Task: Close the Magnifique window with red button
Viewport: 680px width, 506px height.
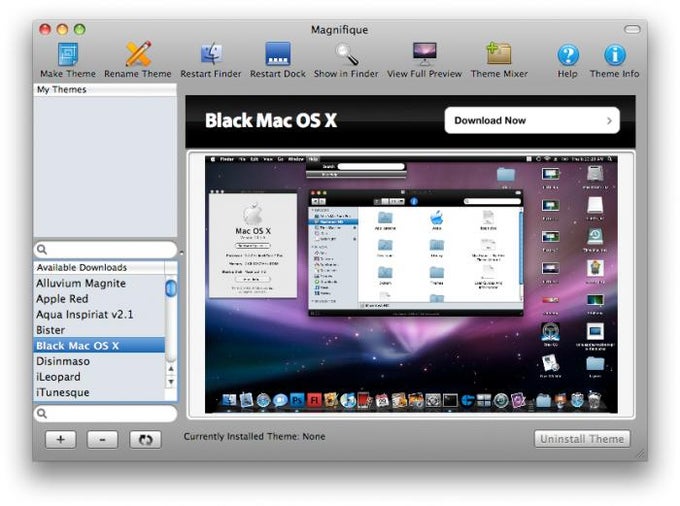Action: tap(45, 29)
